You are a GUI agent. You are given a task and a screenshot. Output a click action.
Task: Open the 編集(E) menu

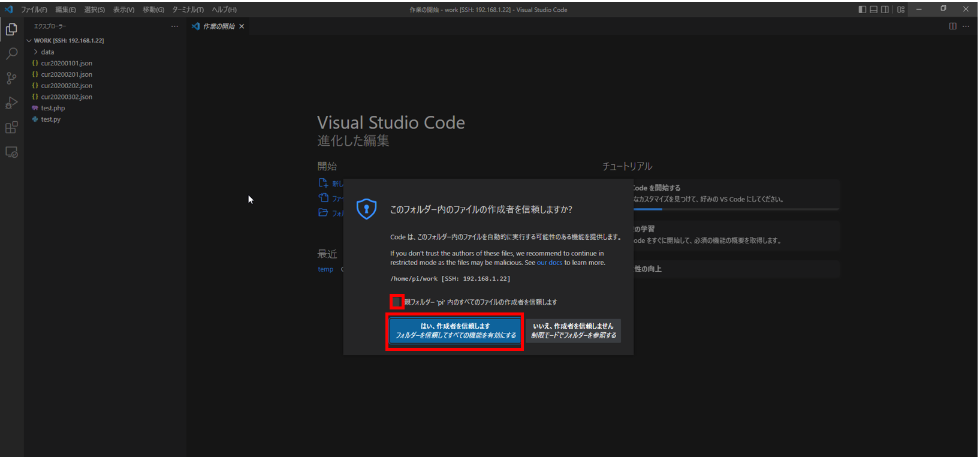click(x=66, y=10)
